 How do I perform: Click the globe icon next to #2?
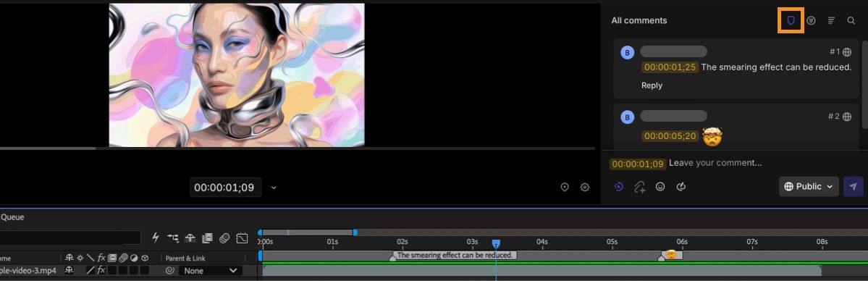pos(847,117)
